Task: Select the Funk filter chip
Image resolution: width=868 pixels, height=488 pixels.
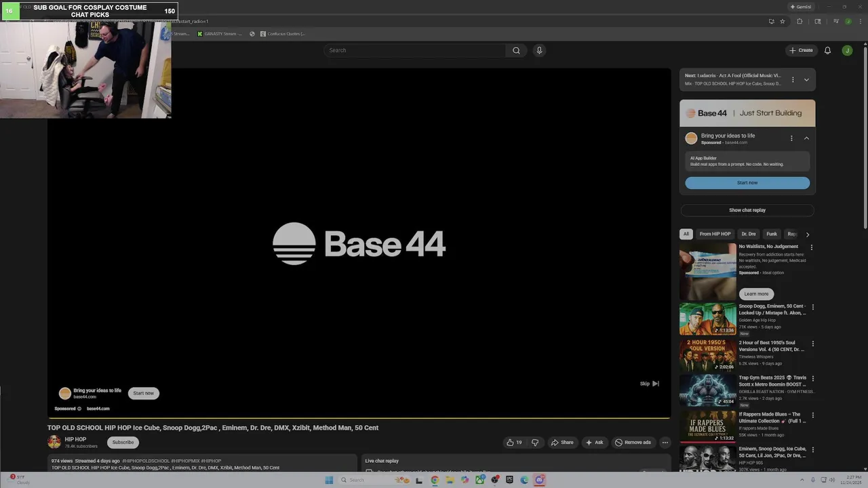Action: (772, 234)
